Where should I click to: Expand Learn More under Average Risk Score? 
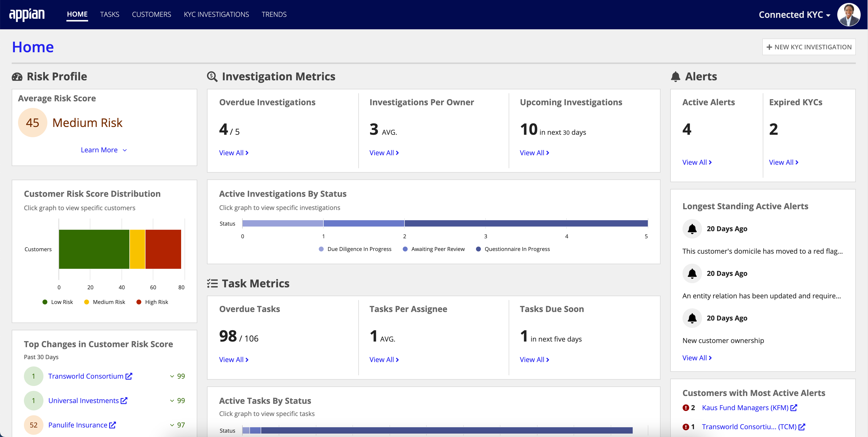point(104,150)
